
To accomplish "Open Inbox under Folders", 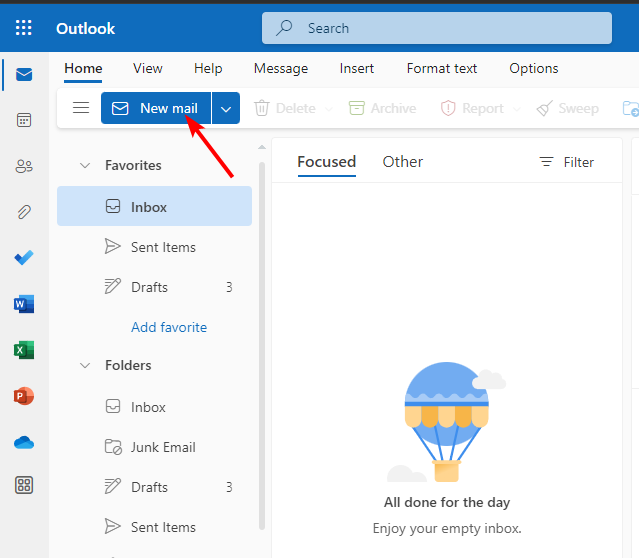I will (154, 407).
